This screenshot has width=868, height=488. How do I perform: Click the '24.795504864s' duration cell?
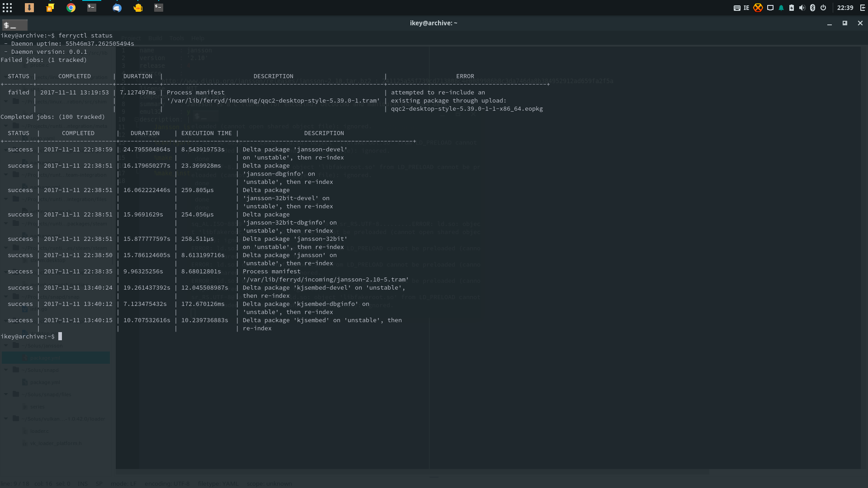click(x=147, y=150)
